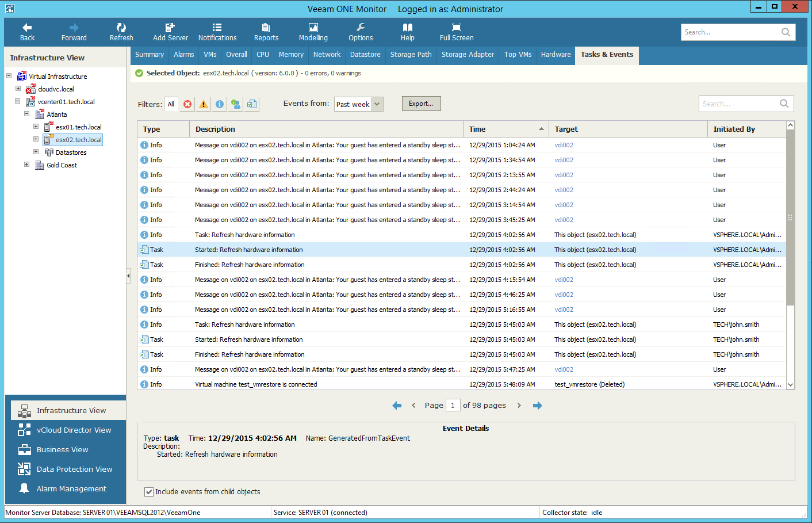Toggle the tasks filter icon
The height and width of the screenshot is (523, 812).
click(x=252, y=104)
